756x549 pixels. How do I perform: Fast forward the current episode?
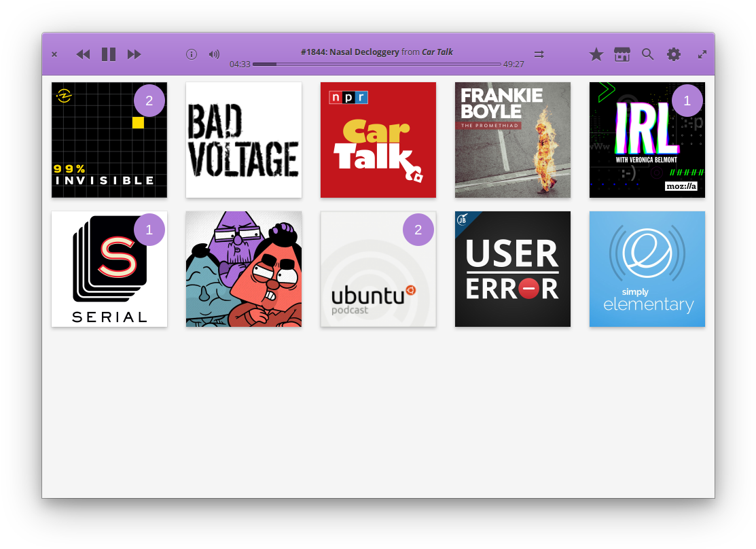click(134, 54)
